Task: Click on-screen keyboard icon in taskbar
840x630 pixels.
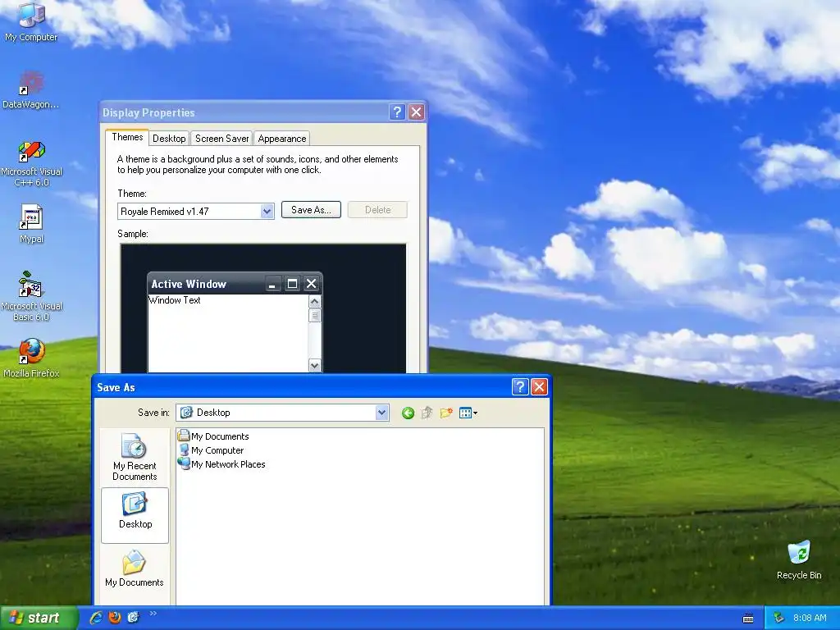Action: (748, 619)
